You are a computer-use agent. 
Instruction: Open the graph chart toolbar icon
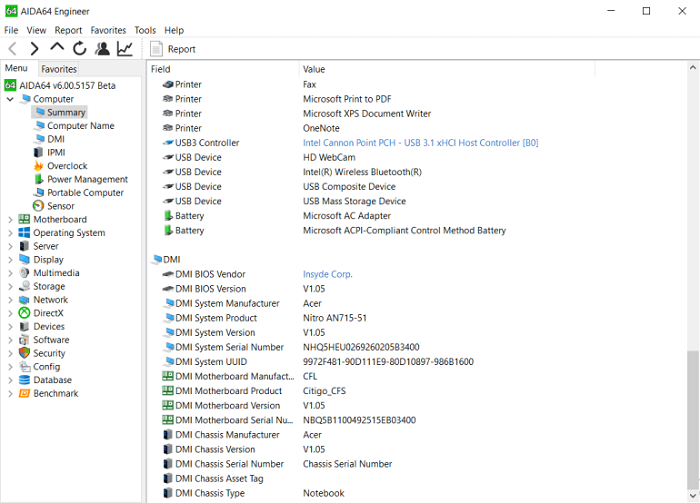coord(125,48)
